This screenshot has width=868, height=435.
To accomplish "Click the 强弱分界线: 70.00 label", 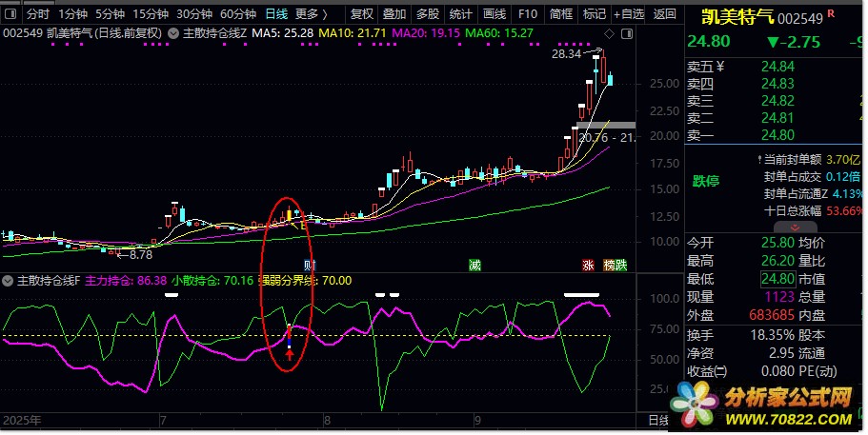I will [305, 281].
